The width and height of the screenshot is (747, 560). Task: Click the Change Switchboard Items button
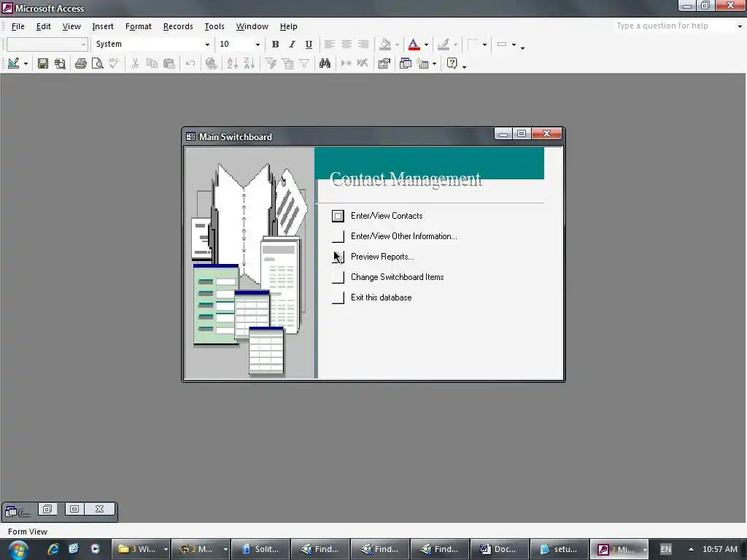point(338,277)
